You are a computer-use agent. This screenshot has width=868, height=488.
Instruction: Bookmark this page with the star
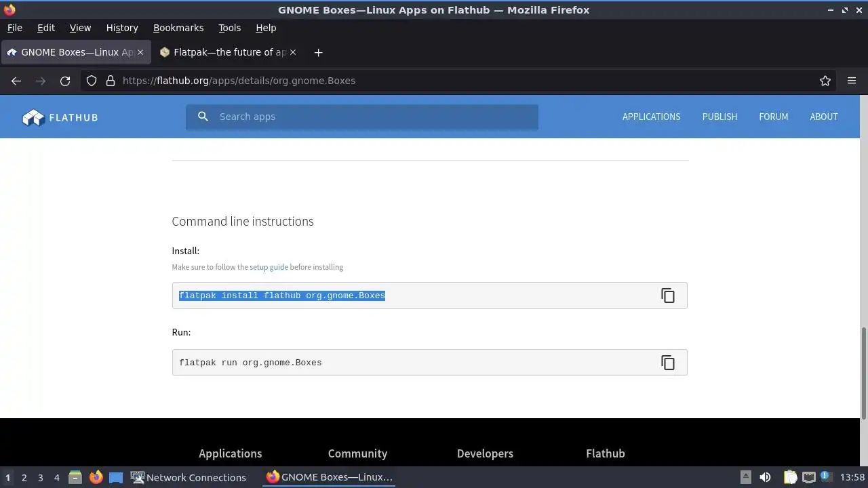[825, 81]
